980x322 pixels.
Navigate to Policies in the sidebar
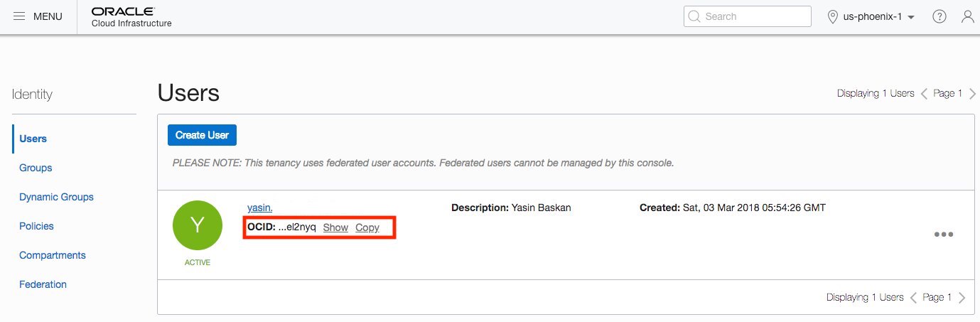pos(36,226)
